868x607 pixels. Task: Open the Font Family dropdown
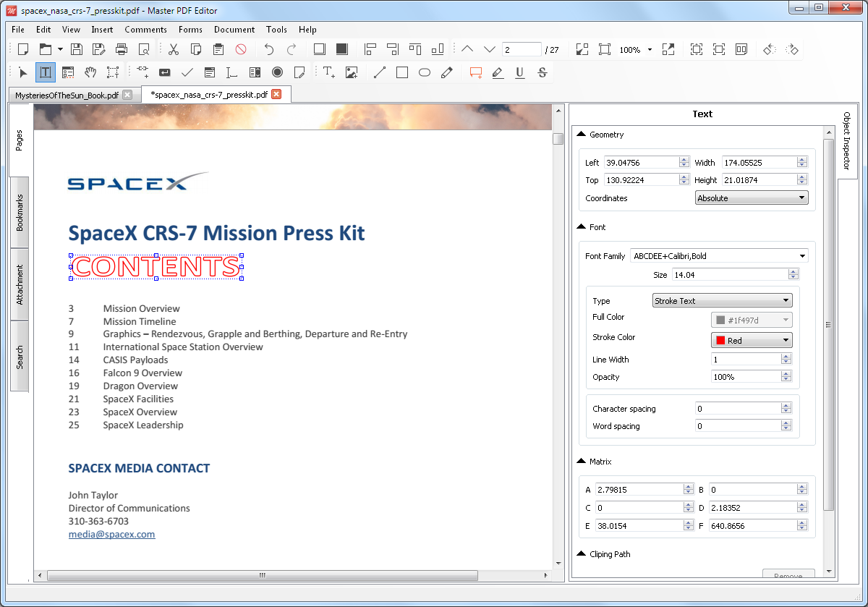pyautogui.click(x=719, y=256)
